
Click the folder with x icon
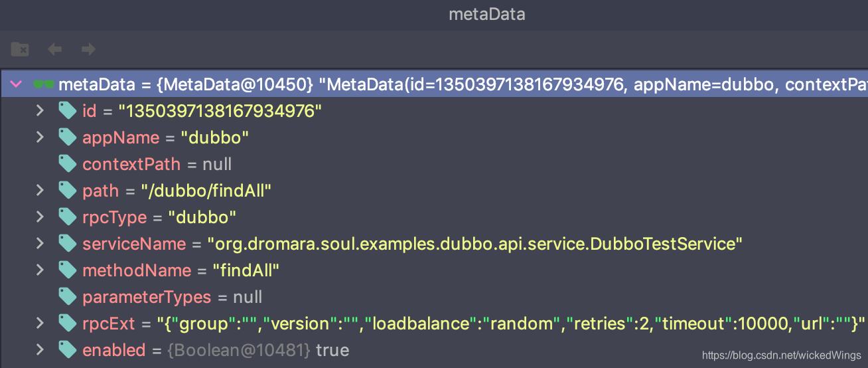(x=20, y=49)
